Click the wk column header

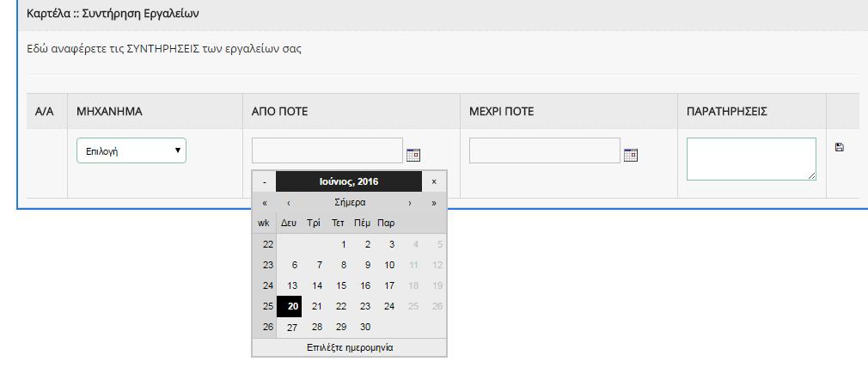(x=264, y=224)
